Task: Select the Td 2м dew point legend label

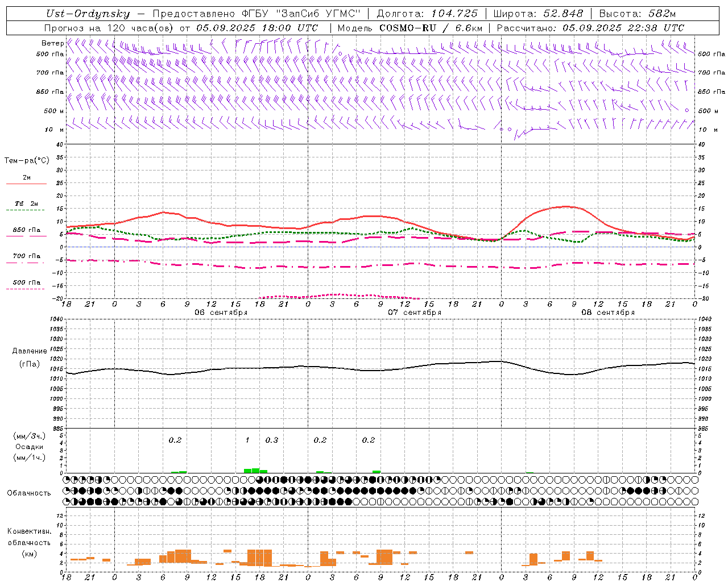Action: (x=27, y=203)
